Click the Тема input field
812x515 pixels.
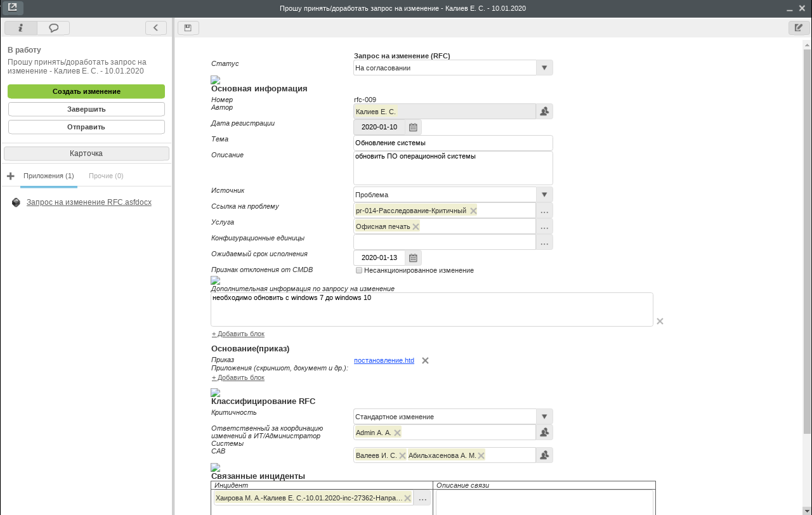453,143
